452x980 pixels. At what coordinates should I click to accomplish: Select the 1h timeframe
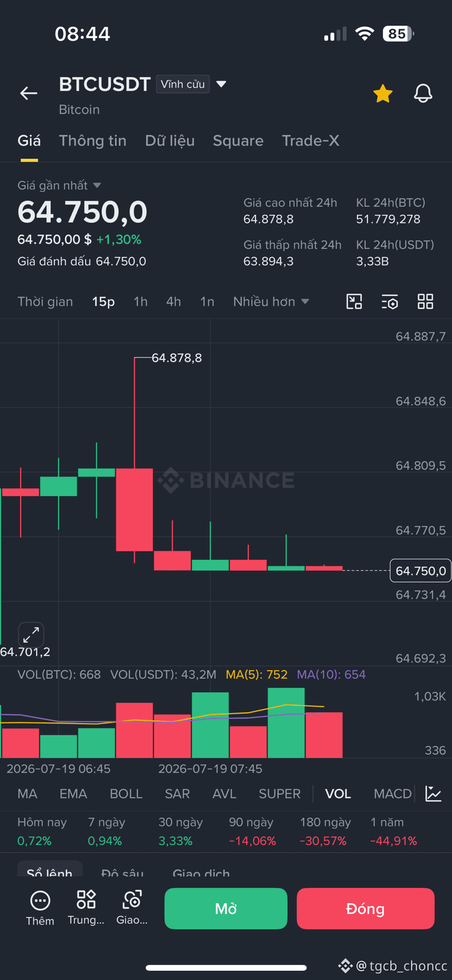point(141,301)
